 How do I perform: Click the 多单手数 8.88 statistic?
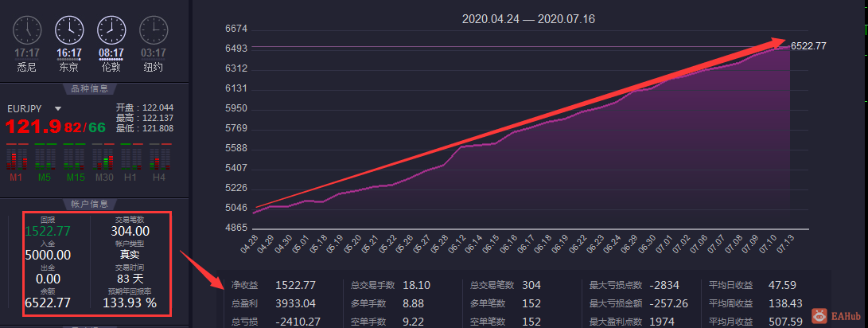pyautogui.click(x=388, y=303)
